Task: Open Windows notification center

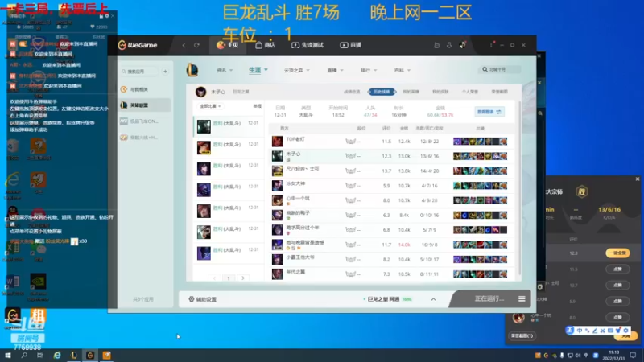Action: pos(633,355)
